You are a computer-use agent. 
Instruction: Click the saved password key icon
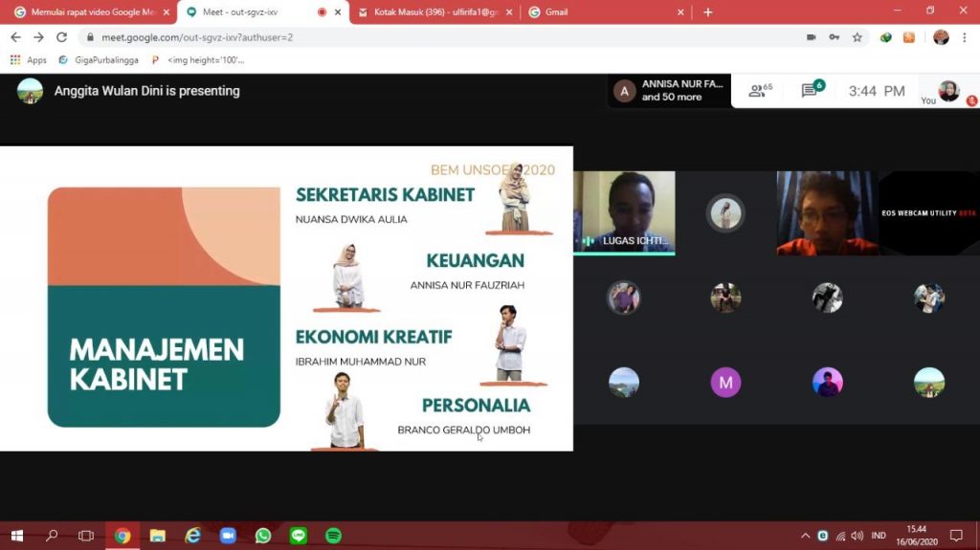coord(834,37)
